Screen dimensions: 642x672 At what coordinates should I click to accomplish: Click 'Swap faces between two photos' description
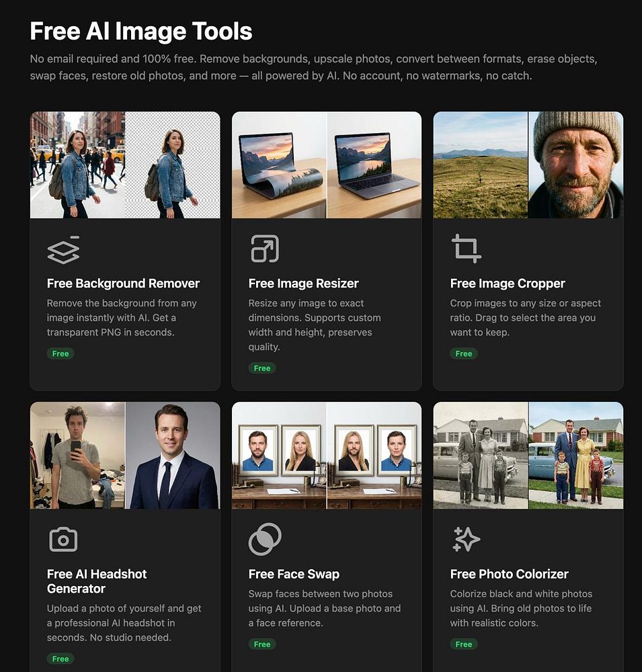click(325, 608)
